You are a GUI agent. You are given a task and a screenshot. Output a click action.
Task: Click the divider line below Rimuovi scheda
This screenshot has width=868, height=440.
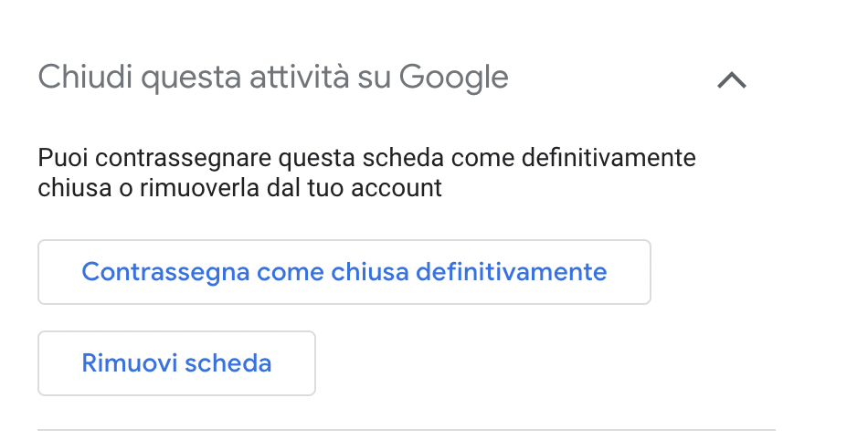(407, 429)
